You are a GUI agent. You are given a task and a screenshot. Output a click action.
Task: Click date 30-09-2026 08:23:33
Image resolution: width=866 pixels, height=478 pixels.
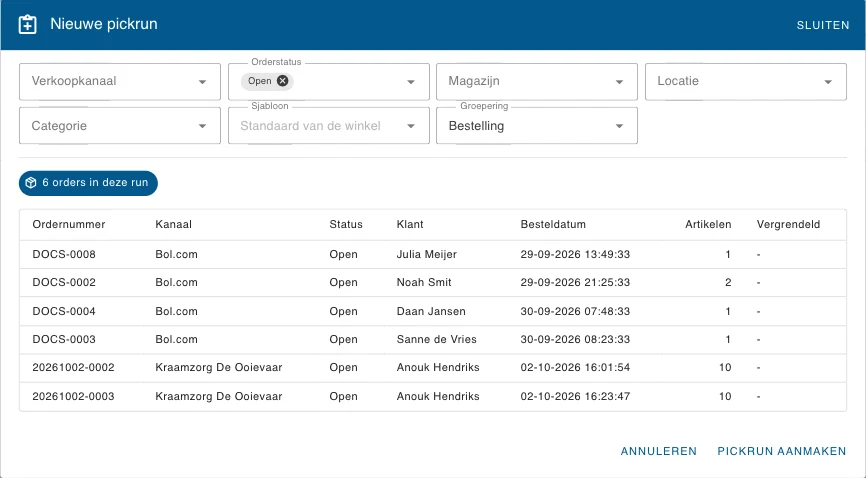click(x=575, y=339)
